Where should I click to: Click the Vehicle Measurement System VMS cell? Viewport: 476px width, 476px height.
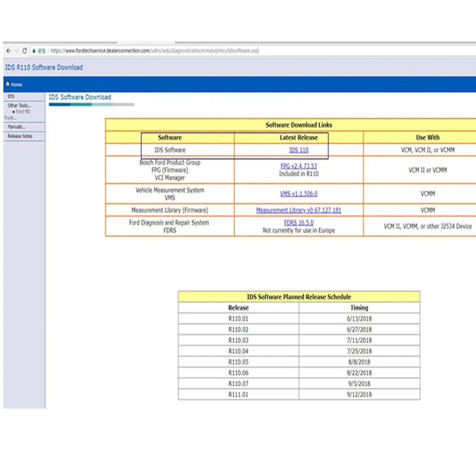(x=170, y=194)
